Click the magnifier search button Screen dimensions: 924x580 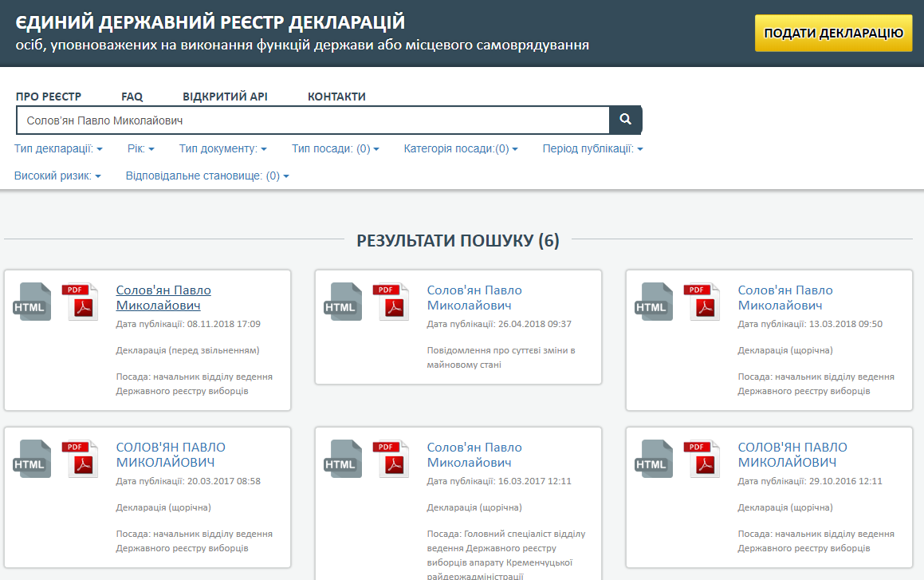(626, 120)
